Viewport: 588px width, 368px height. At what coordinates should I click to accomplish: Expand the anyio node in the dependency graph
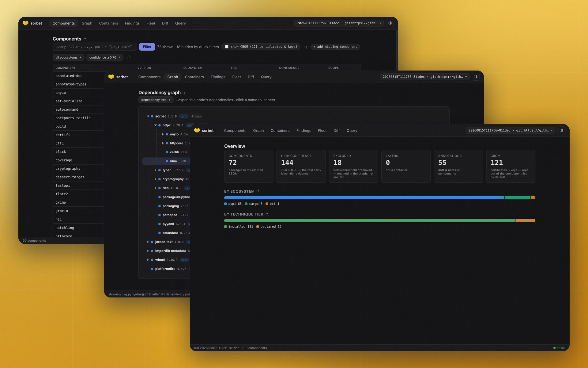[163, 134]
